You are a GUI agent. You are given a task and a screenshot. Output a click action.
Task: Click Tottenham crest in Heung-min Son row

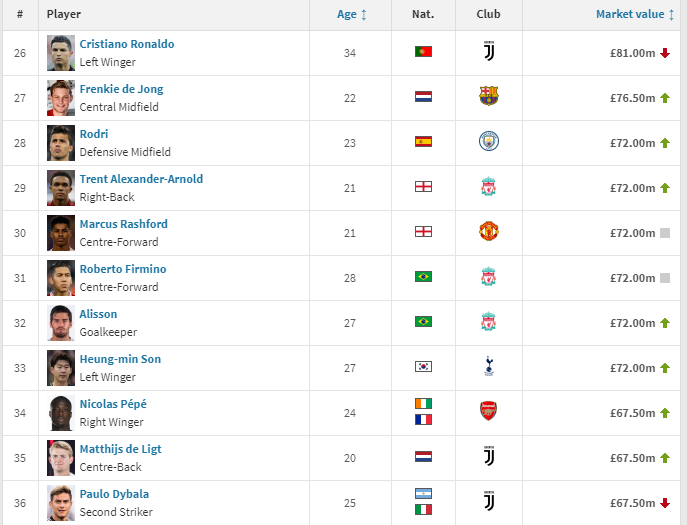click(488, 367)
